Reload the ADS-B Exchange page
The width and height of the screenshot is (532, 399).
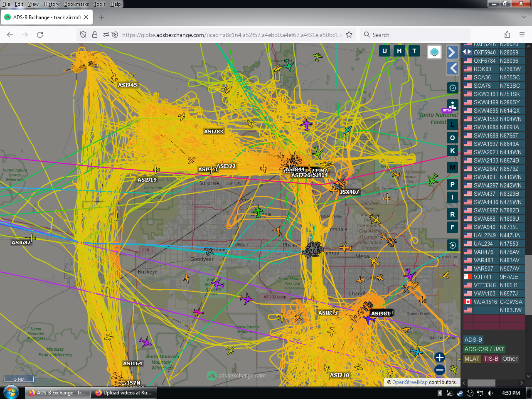(40, 35)
